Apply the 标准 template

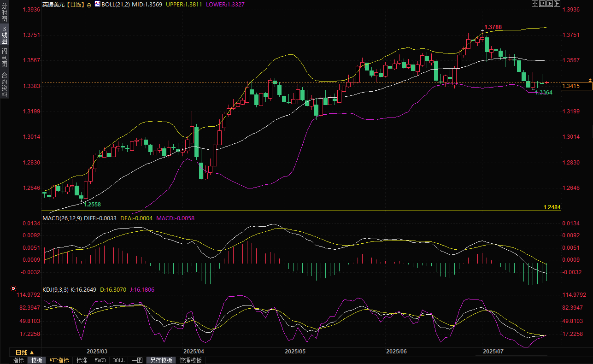(82, 360)
